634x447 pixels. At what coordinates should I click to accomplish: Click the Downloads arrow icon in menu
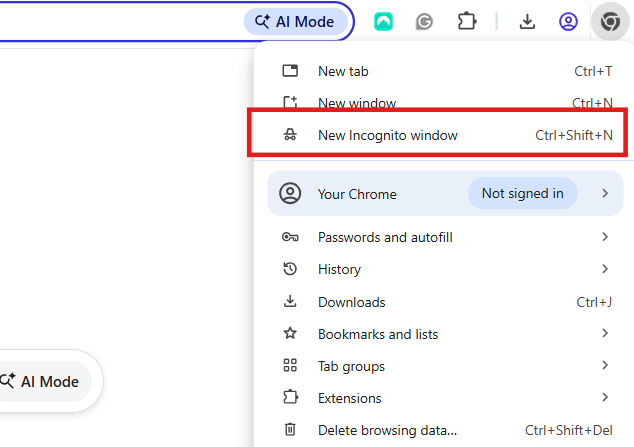click(x=290, y=301)
